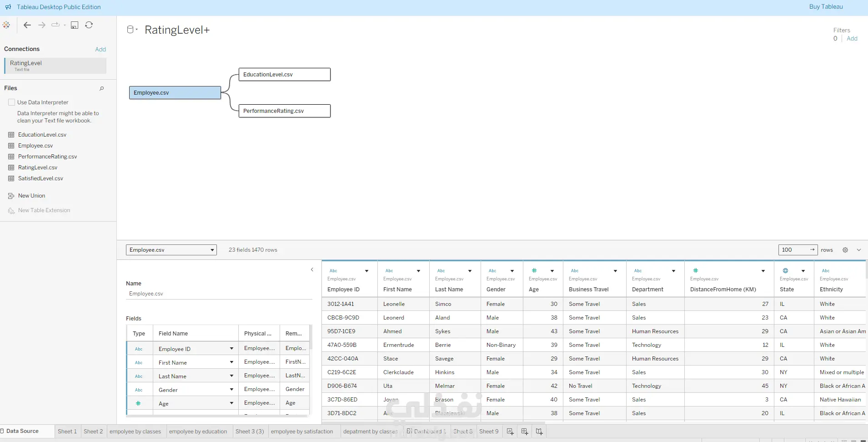The image size is (868, 442).
Task: Click the New Dashboard icon
Action: 525,432
